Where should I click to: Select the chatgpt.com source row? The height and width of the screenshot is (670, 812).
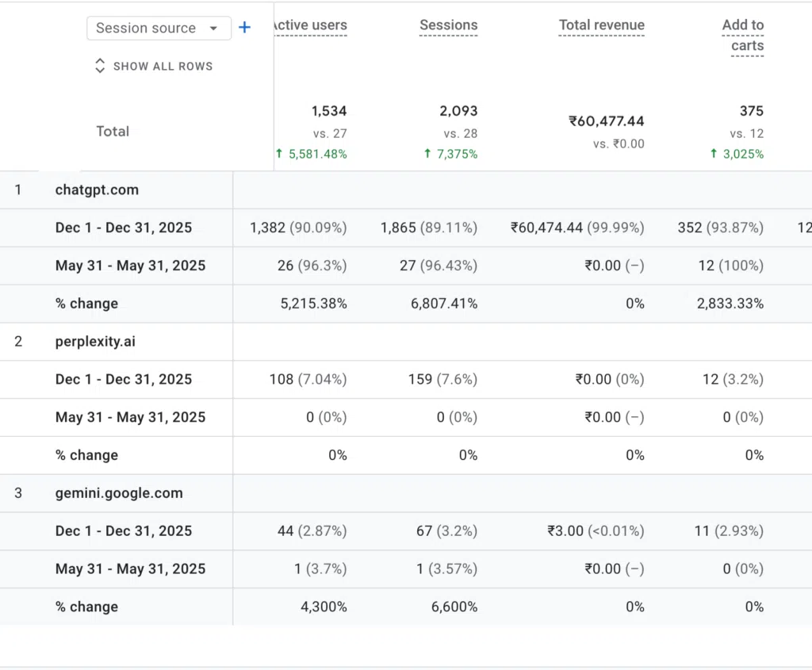[406, 190]
